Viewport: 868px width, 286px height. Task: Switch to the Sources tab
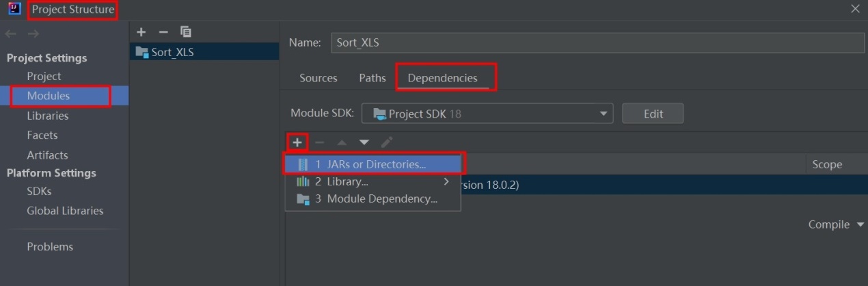[318, 78]
